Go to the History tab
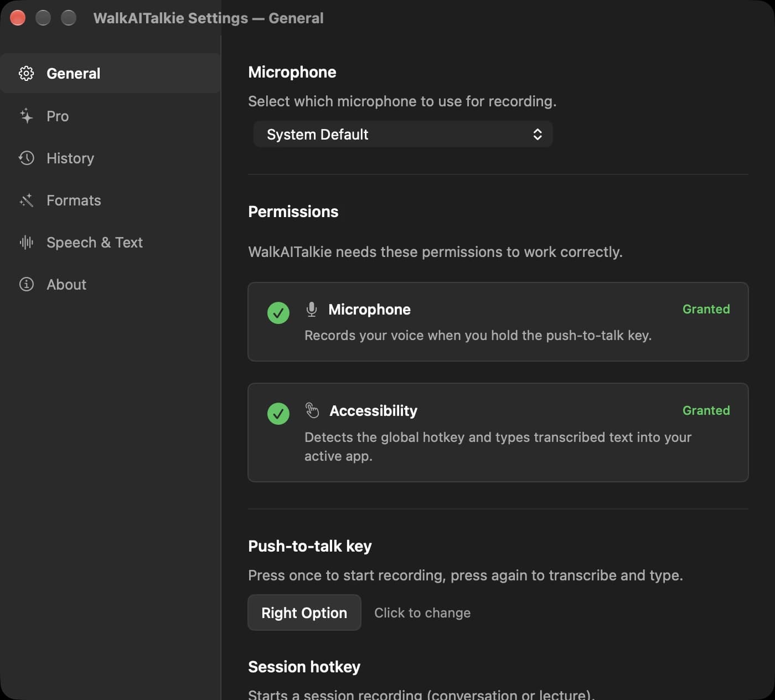 point(111,158)
